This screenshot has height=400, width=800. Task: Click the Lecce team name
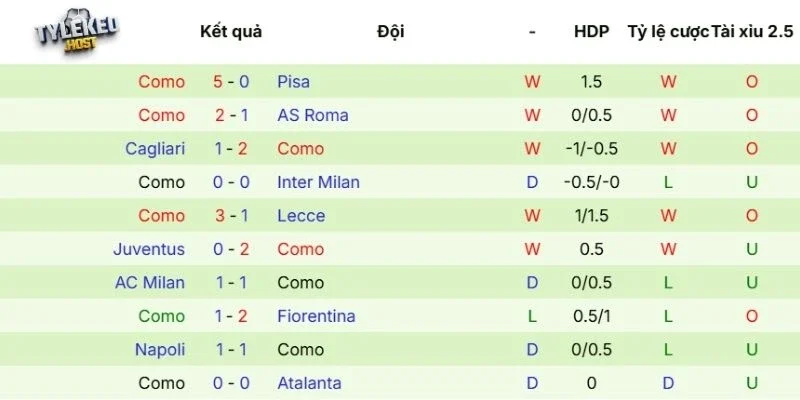point(300,216)
